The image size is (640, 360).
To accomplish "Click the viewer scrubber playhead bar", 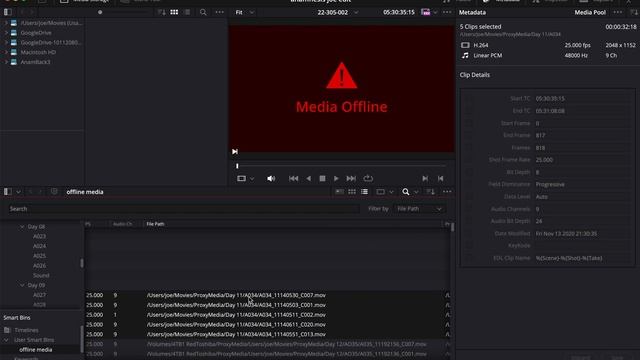I will pyautogui.click(x=237, y=166).
